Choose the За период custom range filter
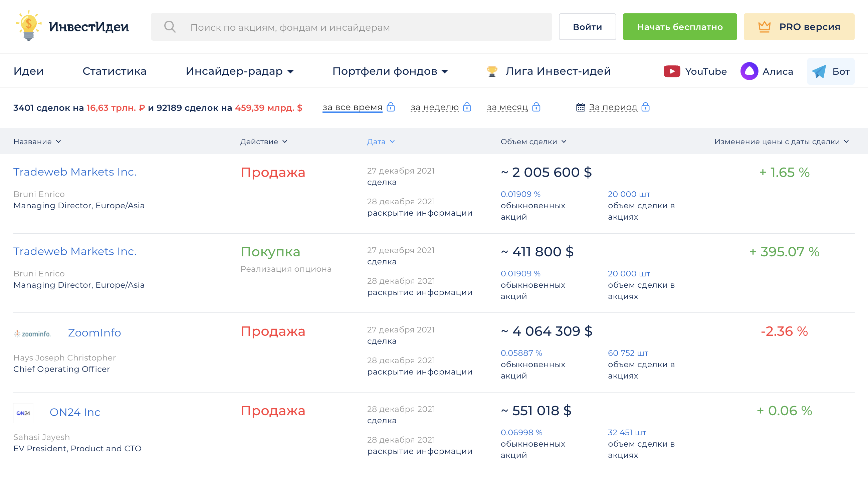 tap(613, 107)
